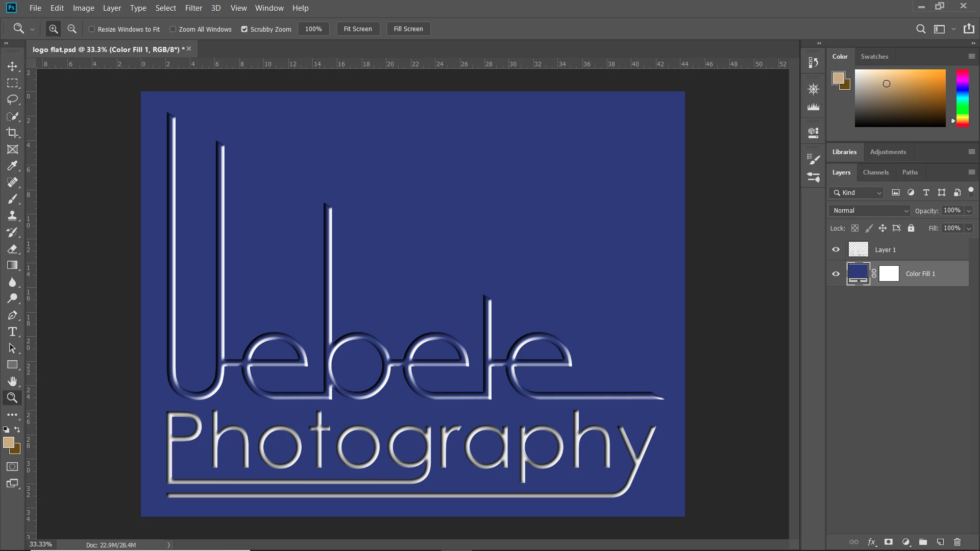Activate the Clone Stamp tool
Image resolution: width=980 pixels, height=551 pixels.
(x=12, y=215)
